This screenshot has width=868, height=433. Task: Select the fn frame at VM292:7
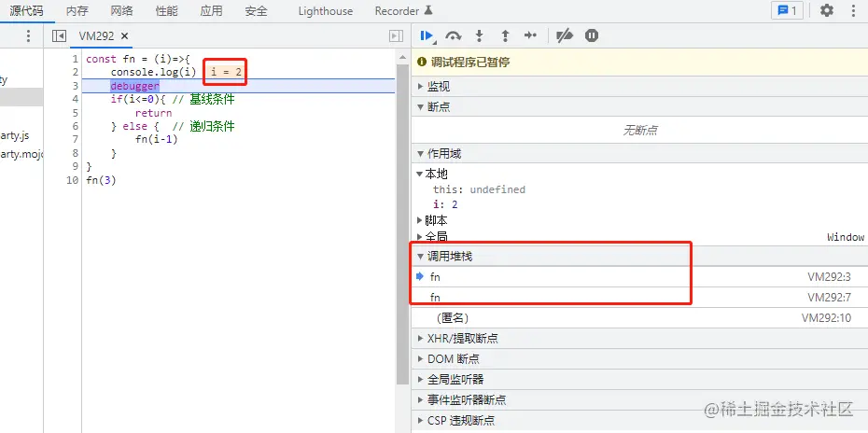click(x=640, y=298)
